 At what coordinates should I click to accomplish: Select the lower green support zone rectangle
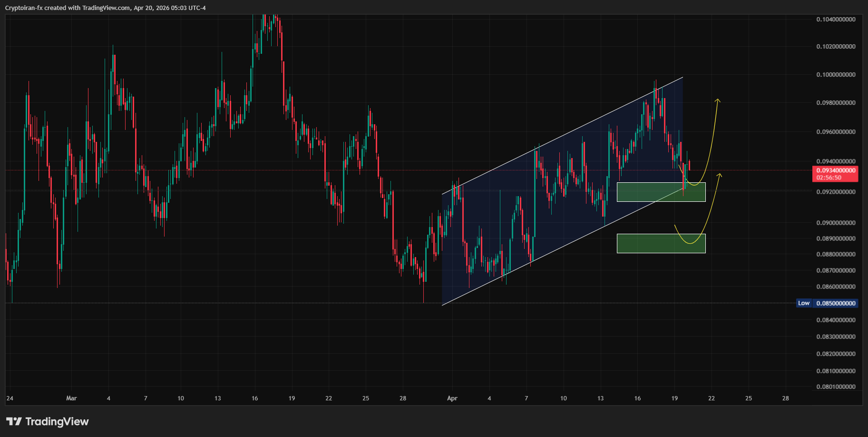pyautogui.click(x=660, y=243)
